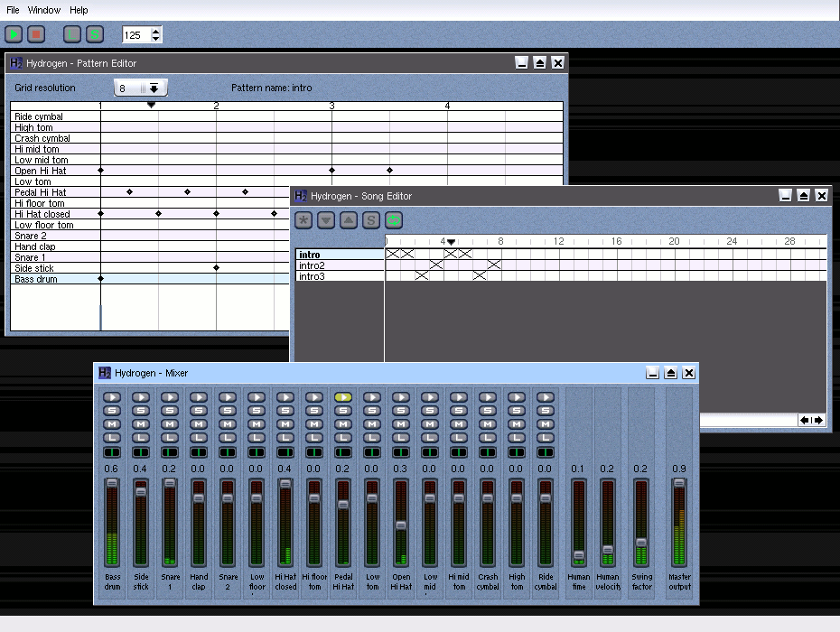Play the Open Hi Hat sample in Mixer

point(401,397)
